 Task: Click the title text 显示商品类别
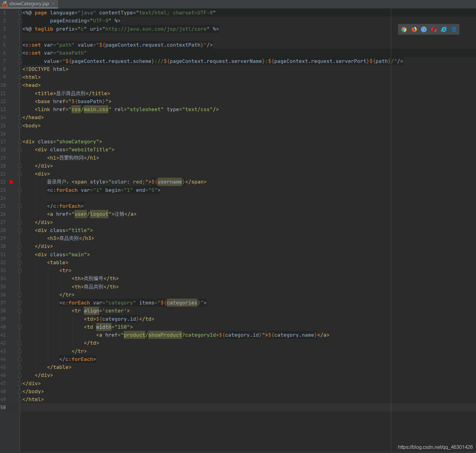pyautogui.click(x=71, y=94)
